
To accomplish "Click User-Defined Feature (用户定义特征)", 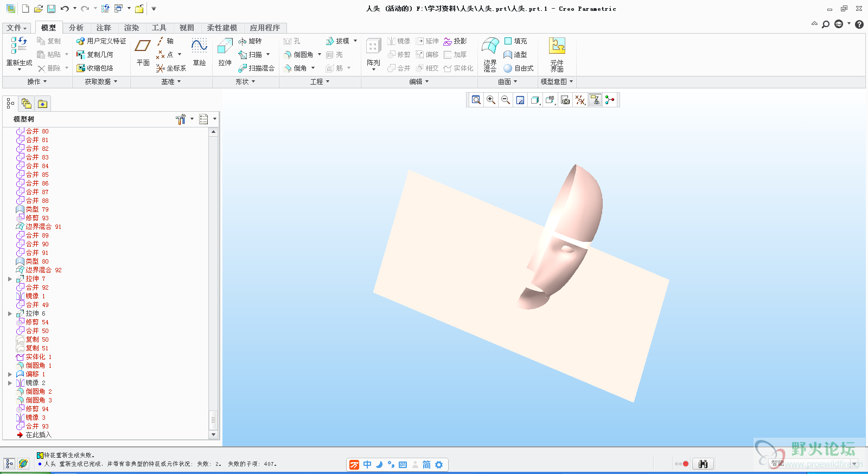I will point(101,41).
